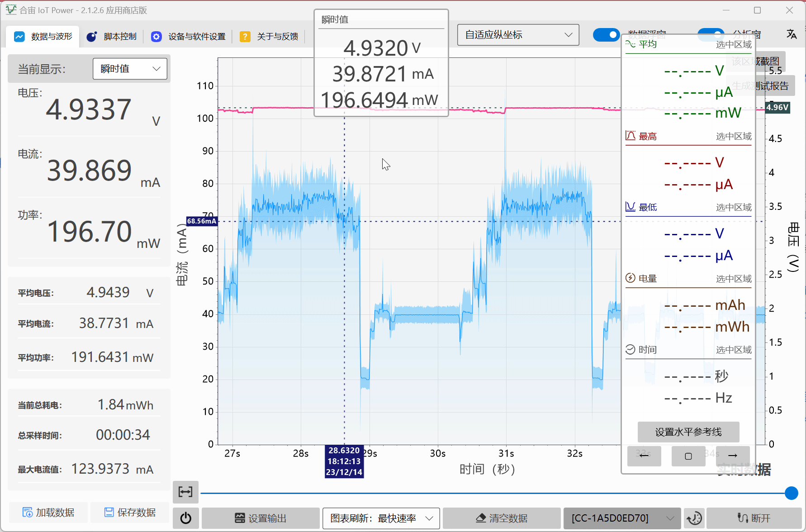Toggle the 数据浮窗 switch

pos(606,35)
